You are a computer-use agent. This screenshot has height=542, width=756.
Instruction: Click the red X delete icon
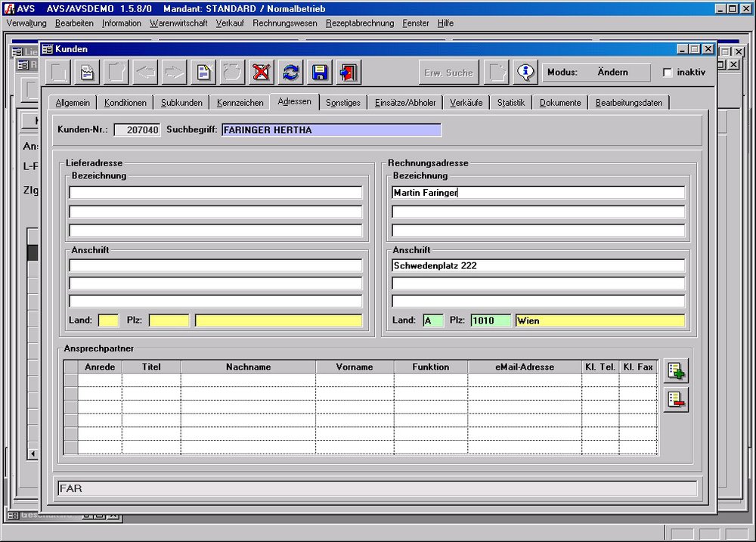click(262, 73)
